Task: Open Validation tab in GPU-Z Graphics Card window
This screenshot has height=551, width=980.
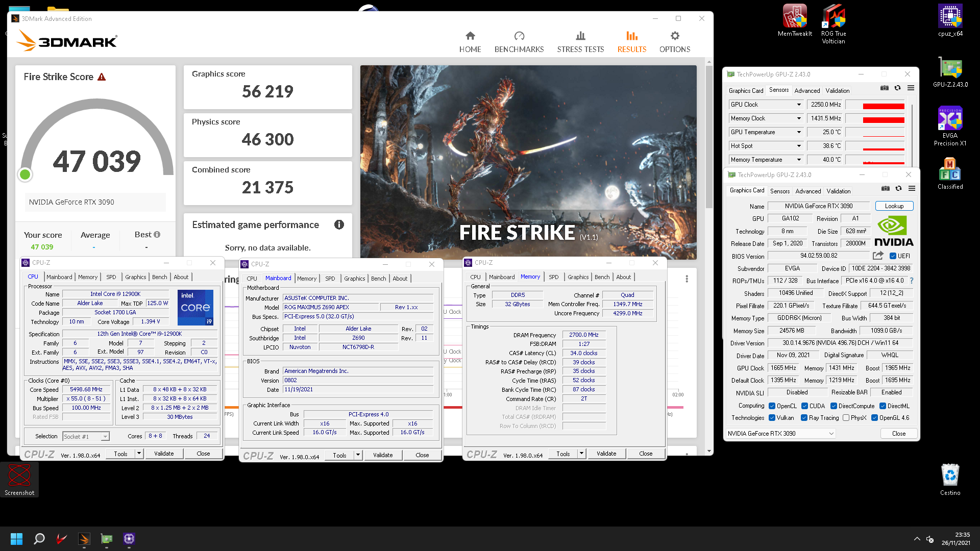Action: point(838,191)
